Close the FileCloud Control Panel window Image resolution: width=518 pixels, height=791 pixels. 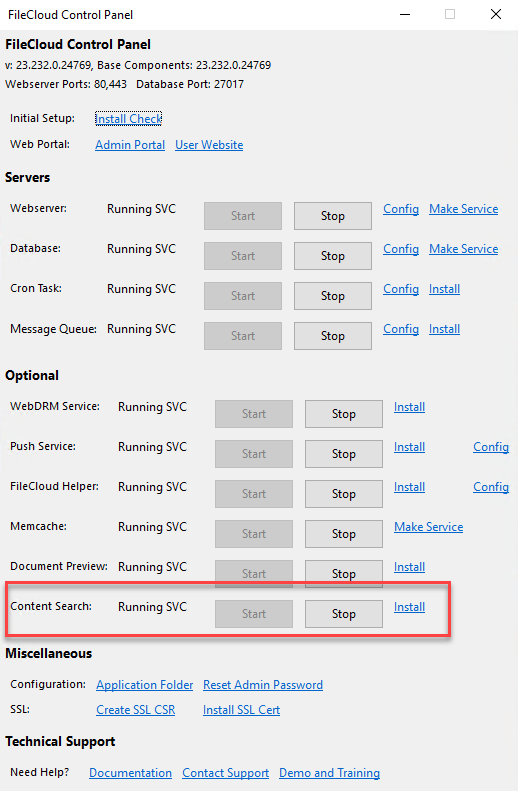pos(496,14)
